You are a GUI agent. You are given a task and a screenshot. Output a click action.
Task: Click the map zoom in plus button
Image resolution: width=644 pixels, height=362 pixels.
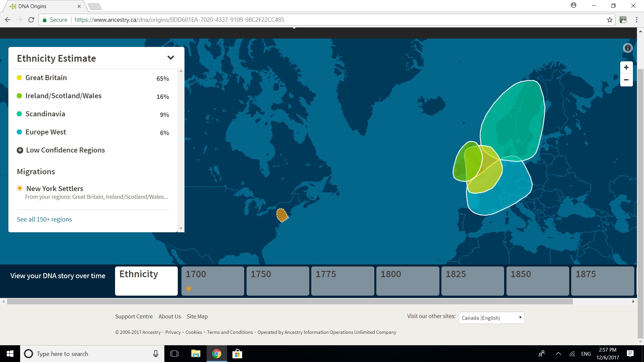626,67
